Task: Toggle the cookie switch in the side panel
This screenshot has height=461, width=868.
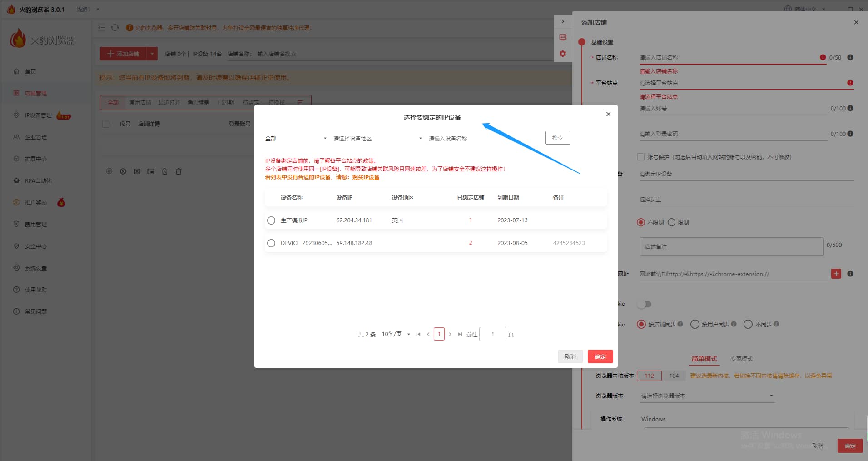Action: click(644, 304)
